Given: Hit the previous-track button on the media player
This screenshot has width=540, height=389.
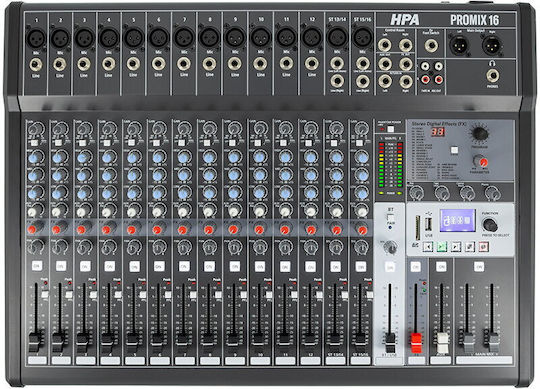Looking at the screenshot, I should (428, 246).
